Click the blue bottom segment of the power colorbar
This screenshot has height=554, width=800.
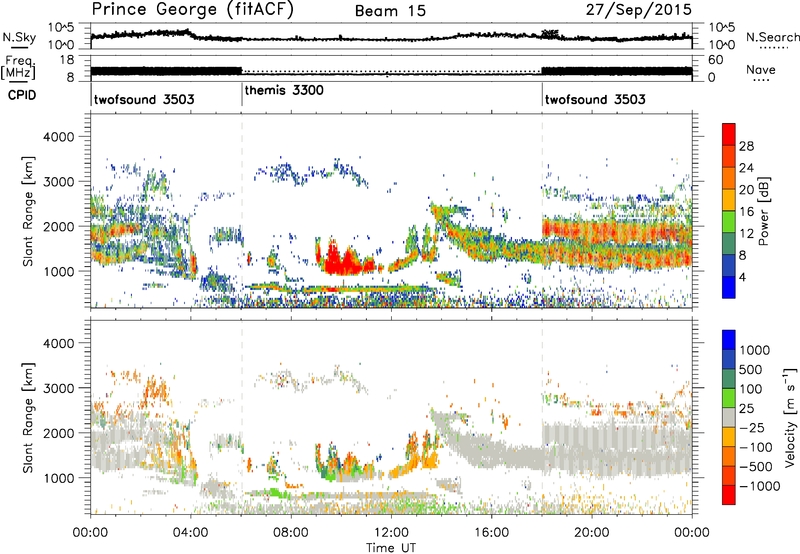(x=729, y=287)
